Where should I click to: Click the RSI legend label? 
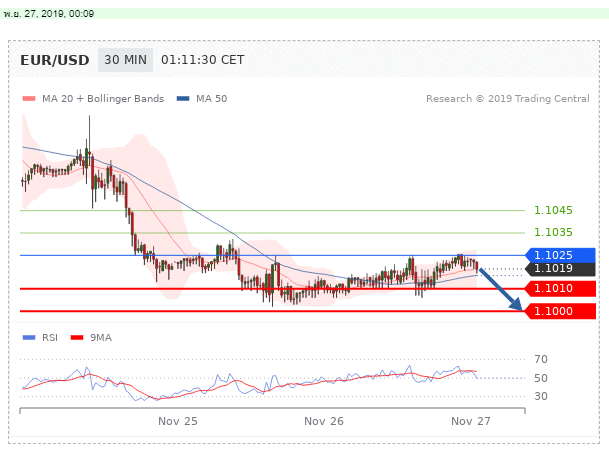click(x=50, y=337)
